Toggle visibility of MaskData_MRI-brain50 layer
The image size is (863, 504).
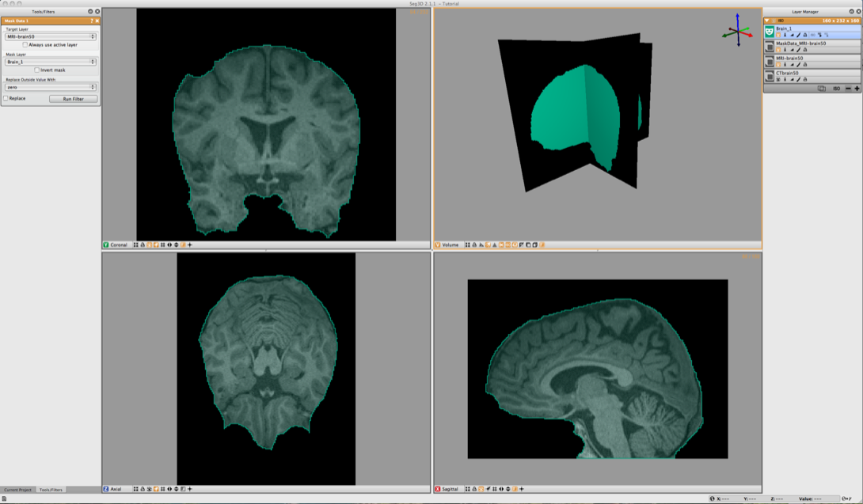(x=778, y=50)
